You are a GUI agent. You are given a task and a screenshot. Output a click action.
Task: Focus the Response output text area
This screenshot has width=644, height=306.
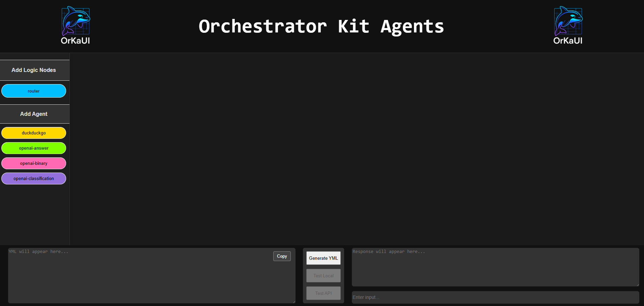tap(496, 267)
